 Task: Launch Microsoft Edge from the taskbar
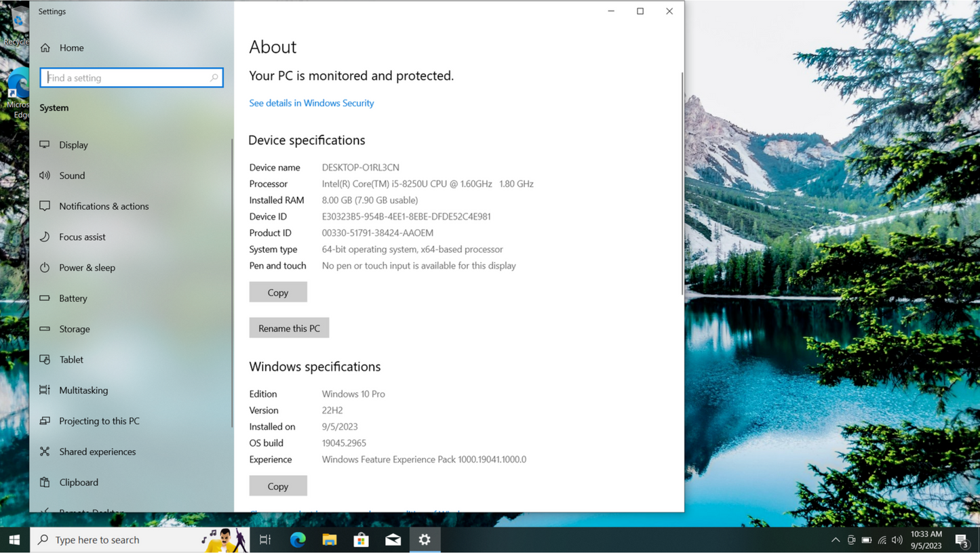298,539
